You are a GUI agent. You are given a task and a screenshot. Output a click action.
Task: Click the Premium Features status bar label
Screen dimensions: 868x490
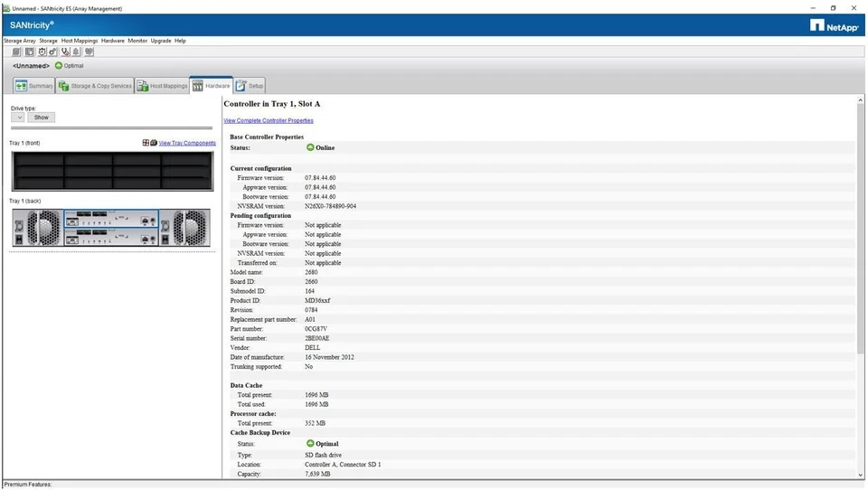tap(28, 485)
